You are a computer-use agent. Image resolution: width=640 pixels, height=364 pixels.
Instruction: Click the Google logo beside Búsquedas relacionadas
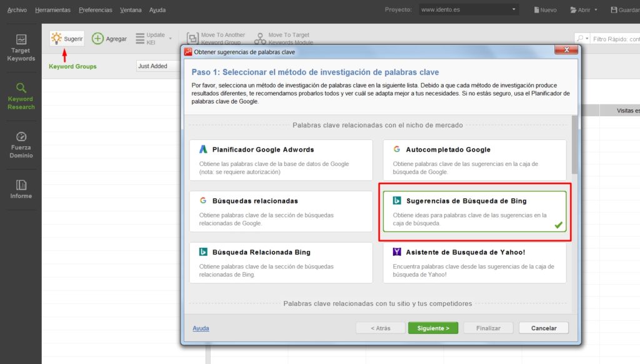[203, 200]
